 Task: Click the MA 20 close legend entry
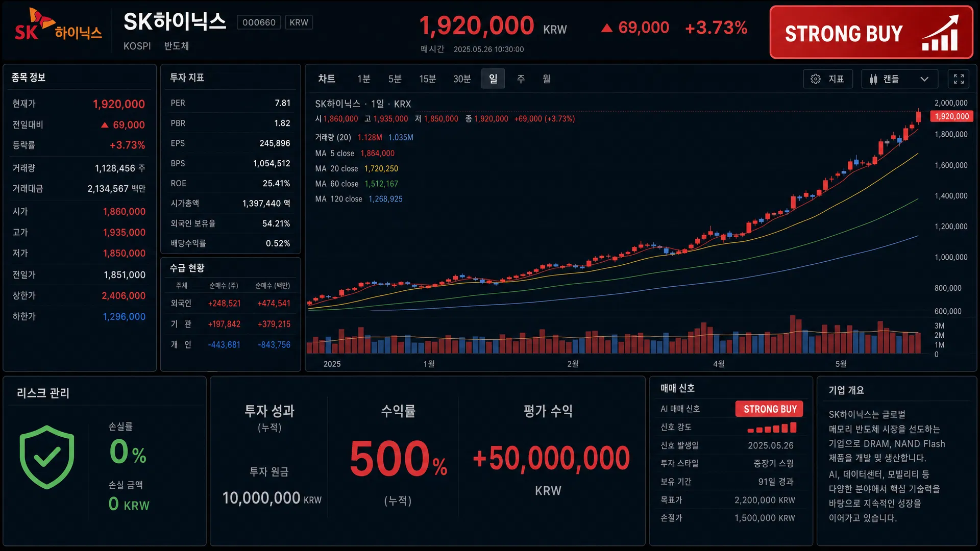coord(356,169)
